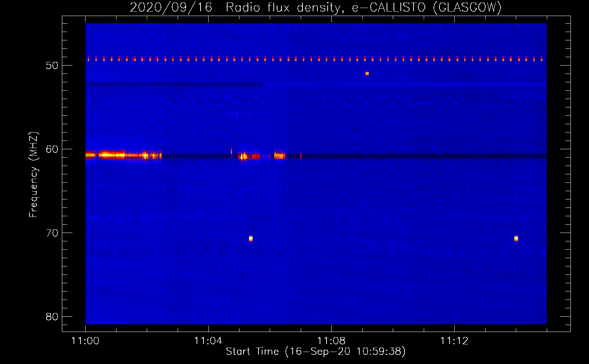The image size is (589, 364).
Task: Click the orange spot near 51 MHz at 11:09
Action: point(367,74)
